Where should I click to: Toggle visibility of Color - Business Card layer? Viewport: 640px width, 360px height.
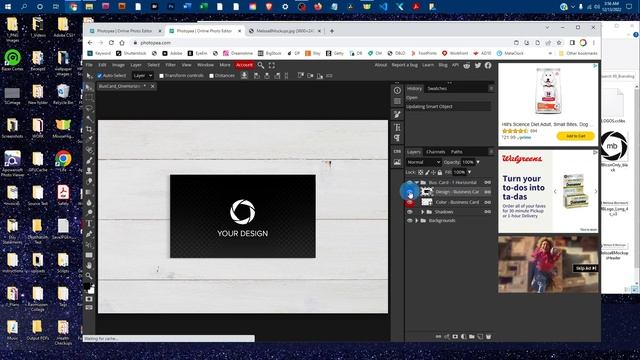pos(410,202)
